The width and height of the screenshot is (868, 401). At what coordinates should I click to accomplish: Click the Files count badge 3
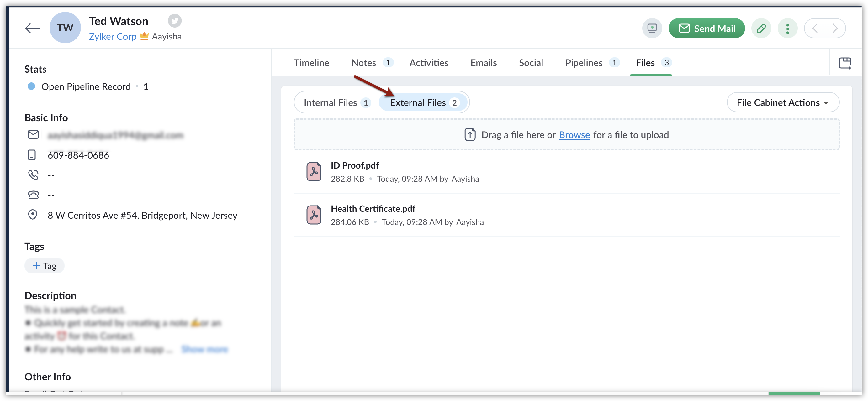pyautogui.click(x=666, y=63)
